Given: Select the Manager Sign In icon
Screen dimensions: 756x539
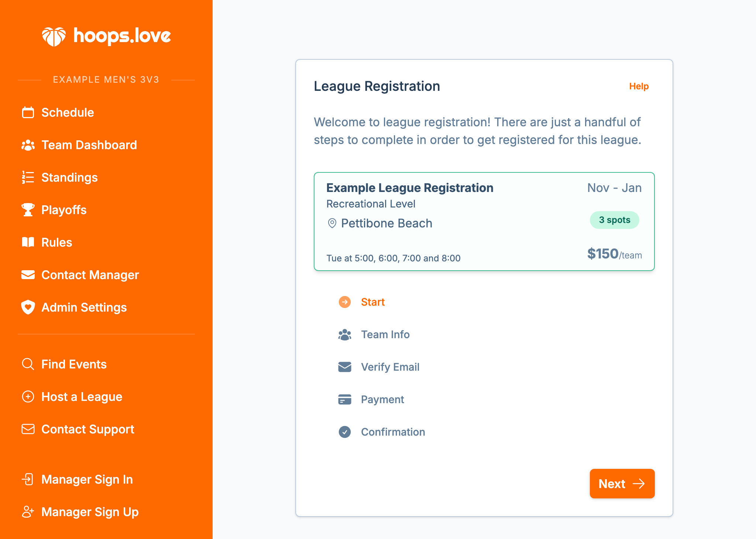Looking at the screenshot, I should pos(28,479).
